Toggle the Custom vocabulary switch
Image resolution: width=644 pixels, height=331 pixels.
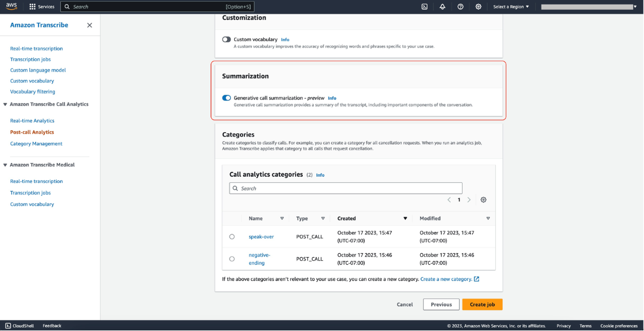(x=226, y=39)
